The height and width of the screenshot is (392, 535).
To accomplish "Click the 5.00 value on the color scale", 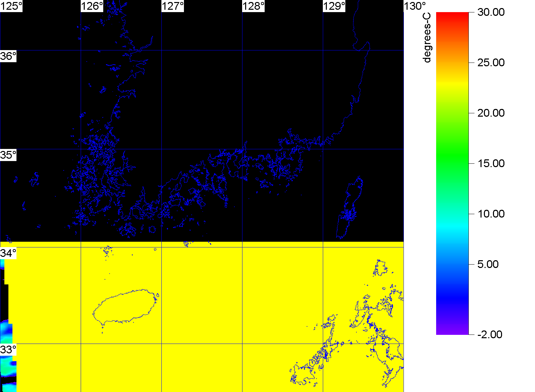I will pos(488,264).
